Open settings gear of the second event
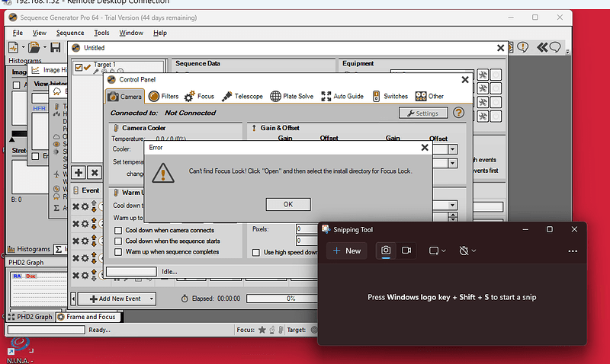610x364 pixels. (x=85, y=224)
